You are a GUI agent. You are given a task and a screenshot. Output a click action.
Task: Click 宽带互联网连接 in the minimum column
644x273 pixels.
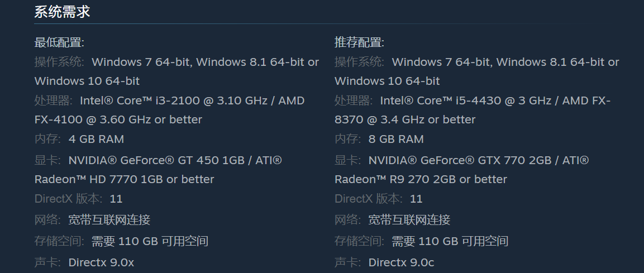click(109, 220)
